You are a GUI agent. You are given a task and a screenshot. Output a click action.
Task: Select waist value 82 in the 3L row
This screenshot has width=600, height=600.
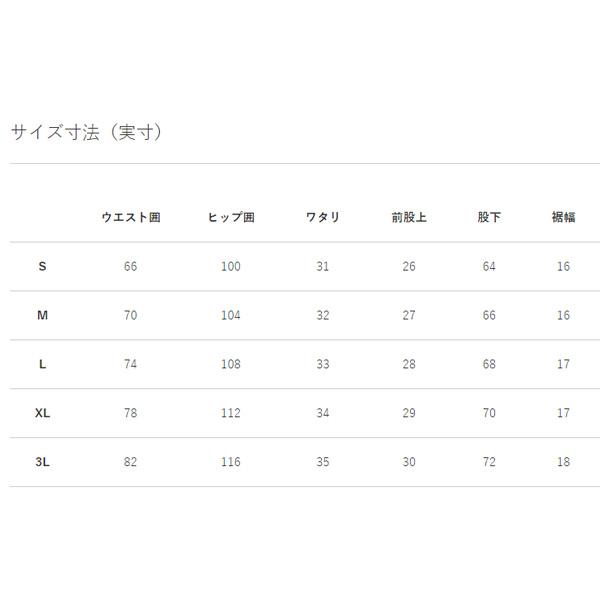click(131, 462)
